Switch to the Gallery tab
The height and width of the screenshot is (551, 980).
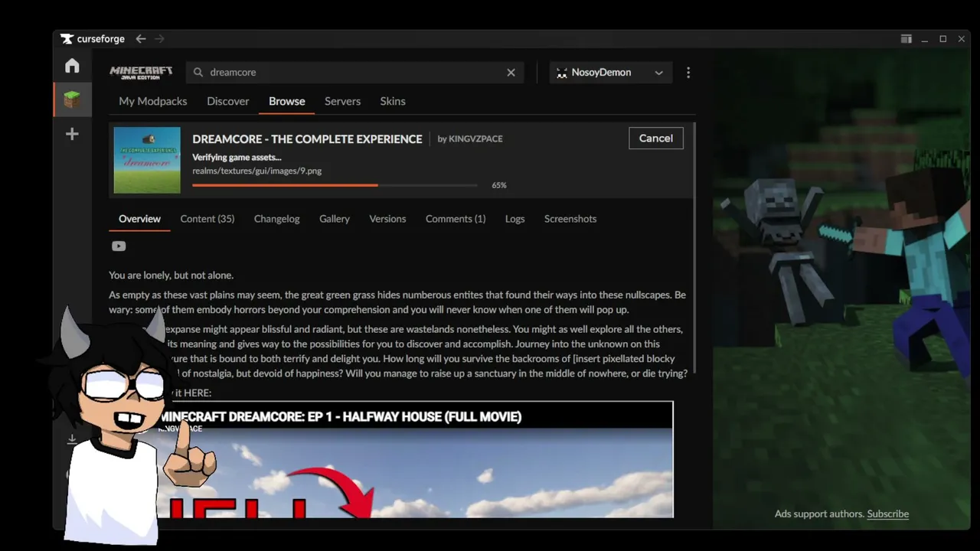(x=335, y=219)
